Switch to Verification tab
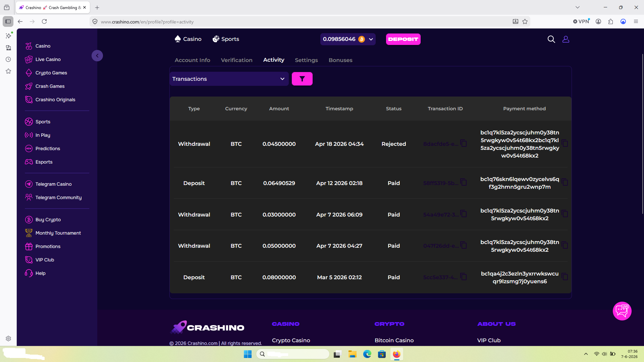The width and height of the screenshot is (644, 362). click(x=236, y=60)
